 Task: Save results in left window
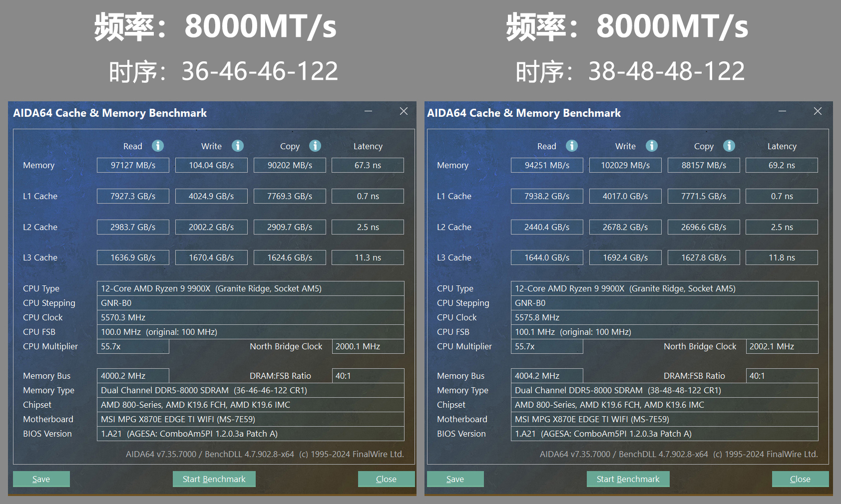point(41,479)
